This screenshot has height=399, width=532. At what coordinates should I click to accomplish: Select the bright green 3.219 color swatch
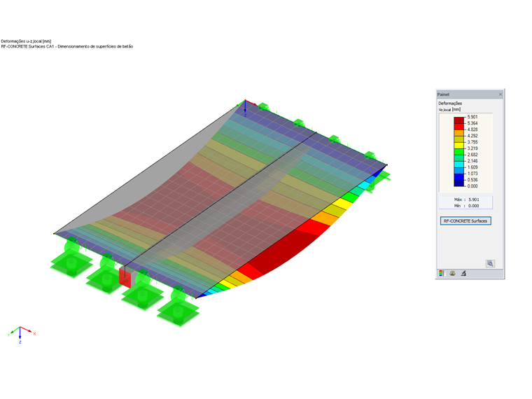(459, 152)
